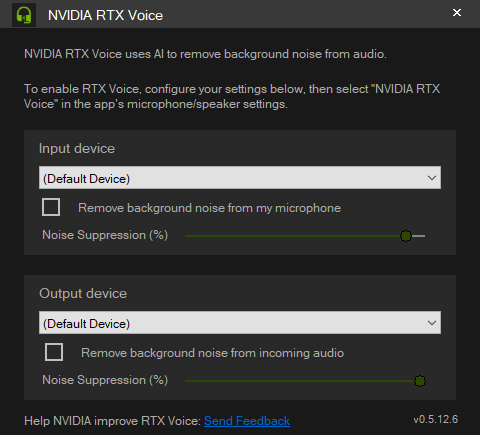Click the RTX Voice headset icon

pyautogui.click(x=24, y=15)
